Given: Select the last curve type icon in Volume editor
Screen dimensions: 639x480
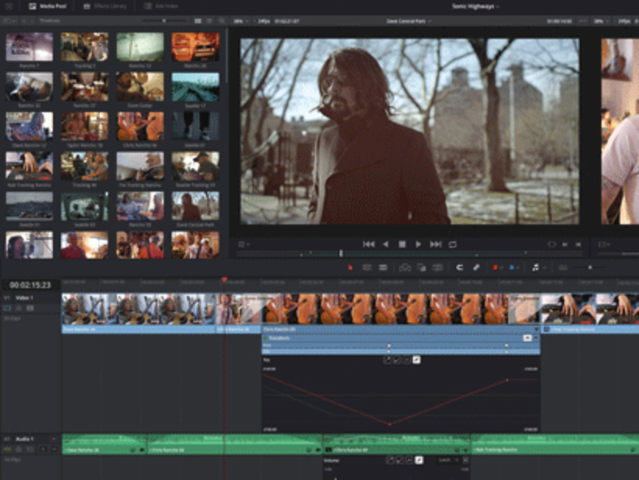Looking at the screenshot, I should [419, 460].
